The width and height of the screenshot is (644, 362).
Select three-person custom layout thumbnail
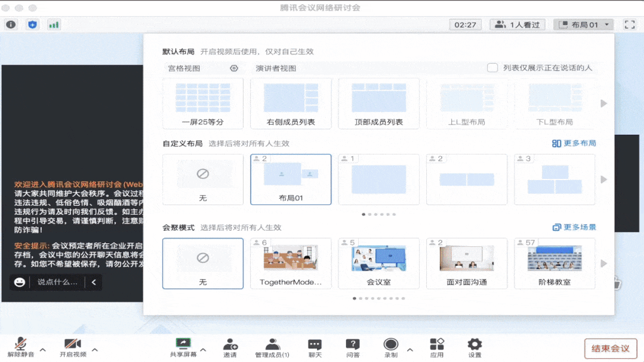554,180
